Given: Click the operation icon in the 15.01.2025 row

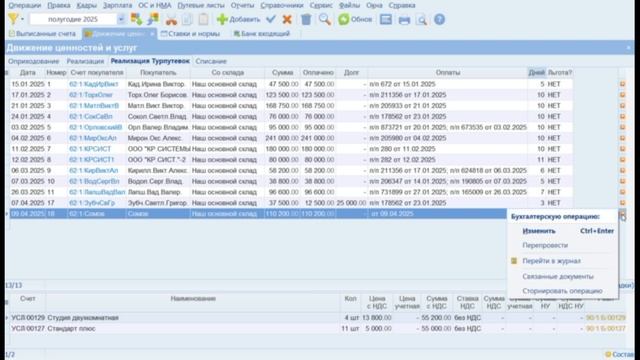Looking at the screenshot, I should point(622,84).
